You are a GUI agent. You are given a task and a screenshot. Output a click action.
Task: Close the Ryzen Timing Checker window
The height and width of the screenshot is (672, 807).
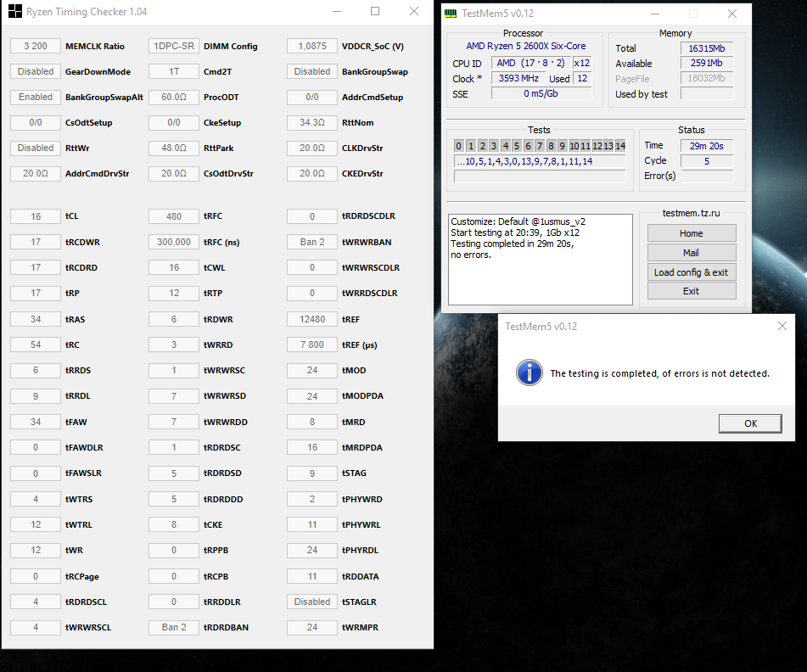pyautogui.click(x=414, y=11)
